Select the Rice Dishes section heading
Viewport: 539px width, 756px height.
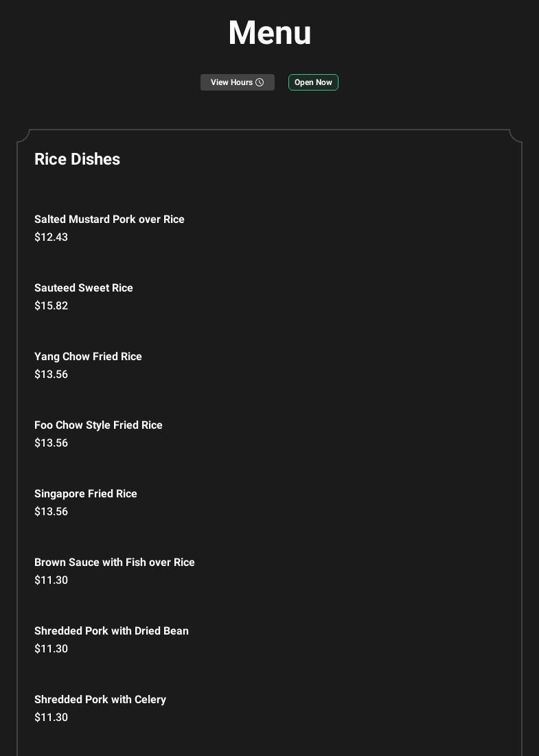[77, 159]
